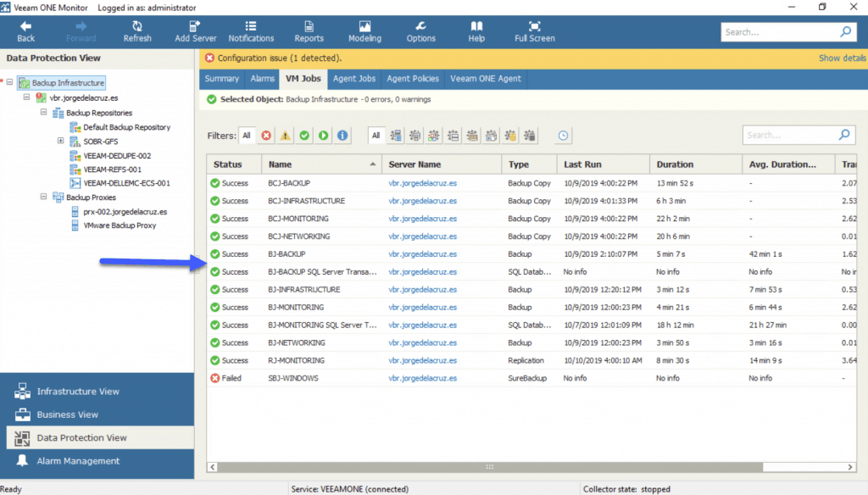Switch to the Alarms tab
The width and height of the screenshot is (868, 495).
tap(263, 79)
